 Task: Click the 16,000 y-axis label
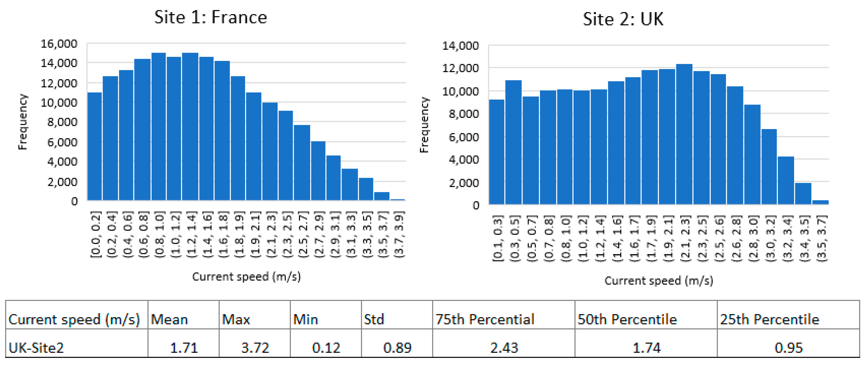coord(59,43)
